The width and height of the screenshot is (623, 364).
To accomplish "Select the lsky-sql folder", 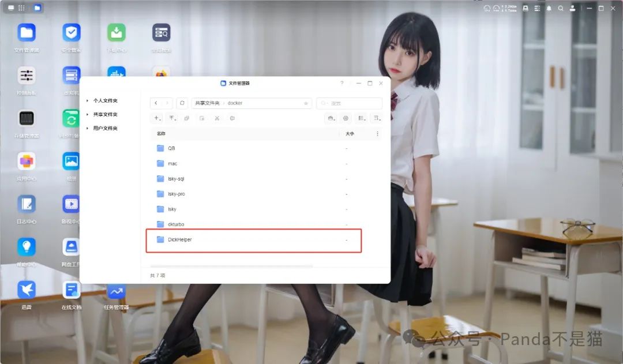I will pyautogui.click(x=266, y=179).
